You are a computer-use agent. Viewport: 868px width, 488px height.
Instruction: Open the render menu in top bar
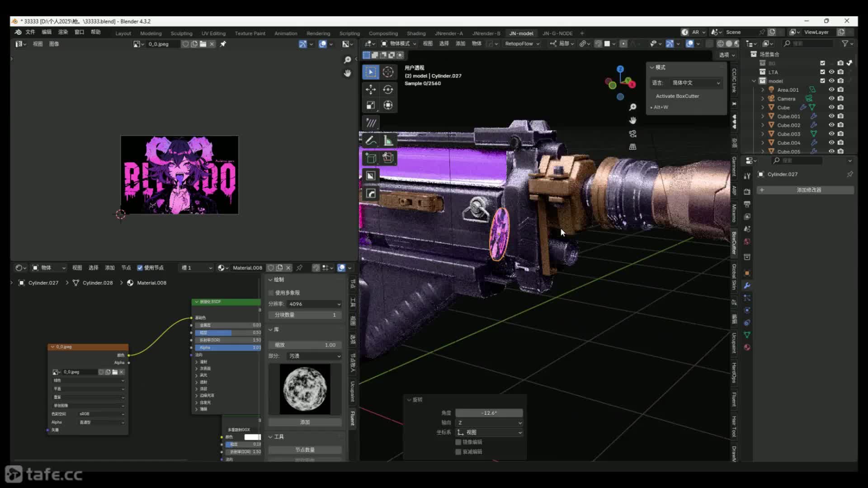63,32
